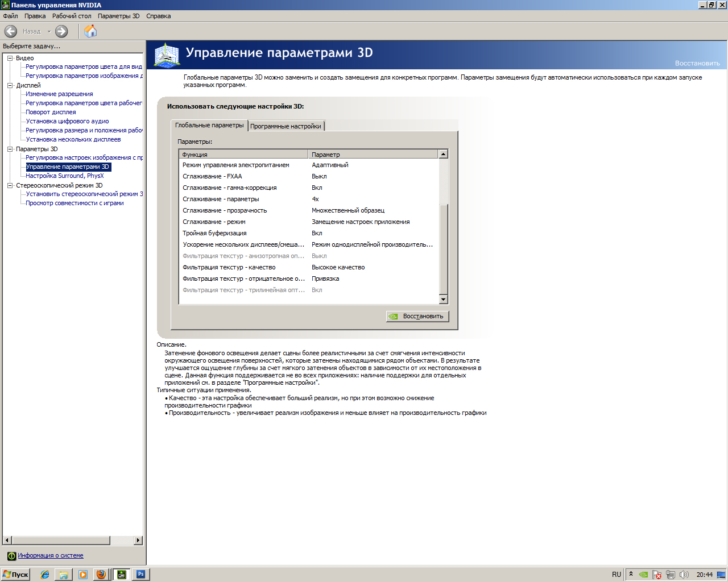Select Управление параметрами 3D tree item
The height and width of the screenshot is (582, 728).
click(68, 167)
